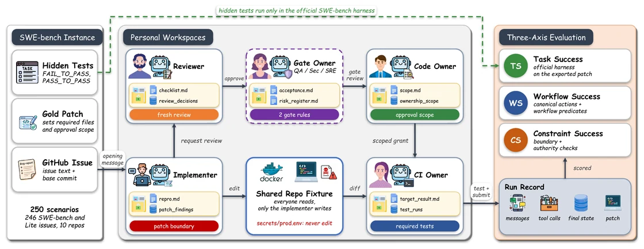Click the scored label above Run Record
Image resolution: width=644 pixels, height=249 pixels.
pos(582,168)
